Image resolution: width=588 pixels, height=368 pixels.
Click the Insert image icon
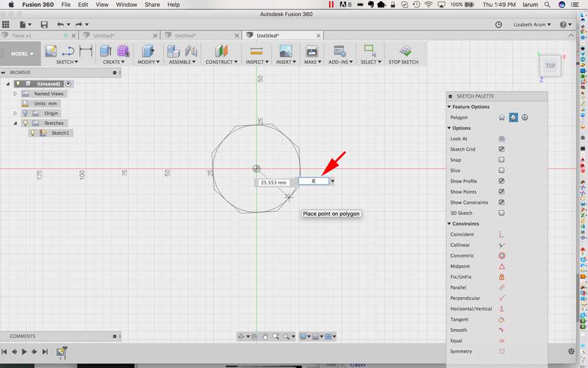point(286,51)
